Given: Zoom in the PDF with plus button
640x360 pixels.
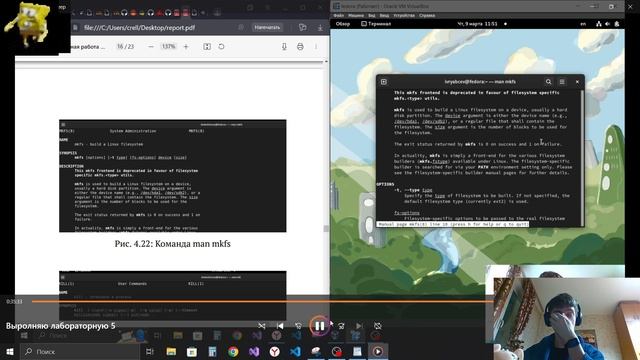Looking at the screenshot, I should pos(186,47).
